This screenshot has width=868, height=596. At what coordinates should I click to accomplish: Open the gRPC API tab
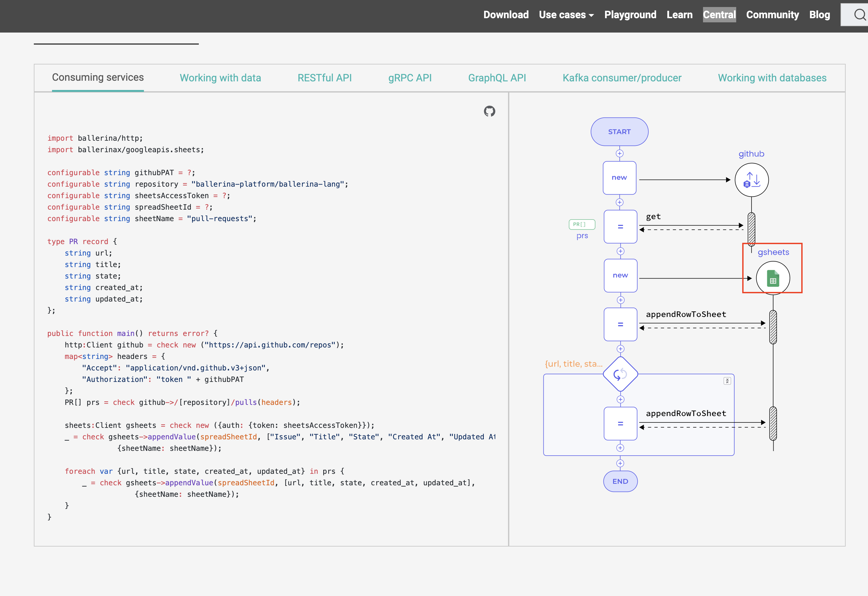(410, 78)
